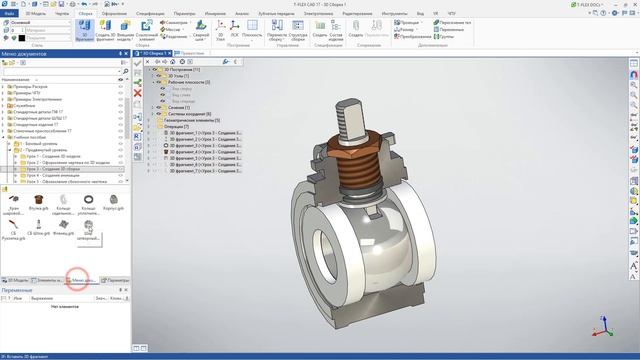
Task: Click the save icon in quick access toolbar
Action: (x=61, y=4)
